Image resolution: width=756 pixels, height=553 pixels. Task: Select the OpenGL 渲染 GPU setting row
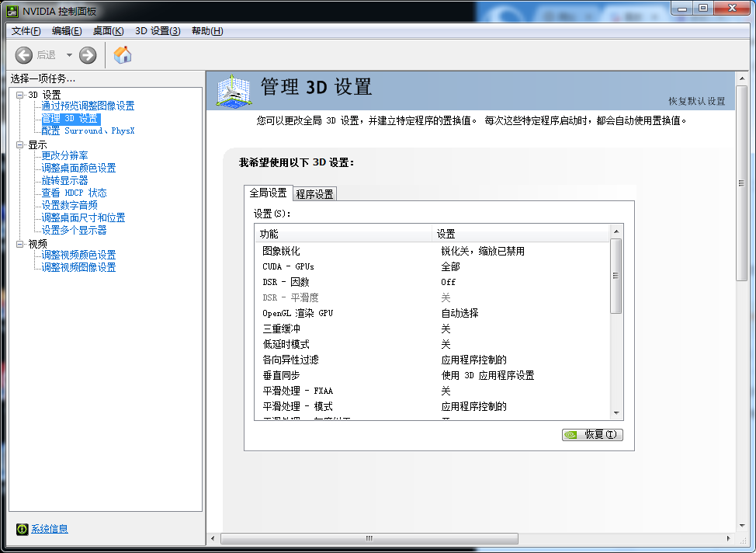click(432, 314)
